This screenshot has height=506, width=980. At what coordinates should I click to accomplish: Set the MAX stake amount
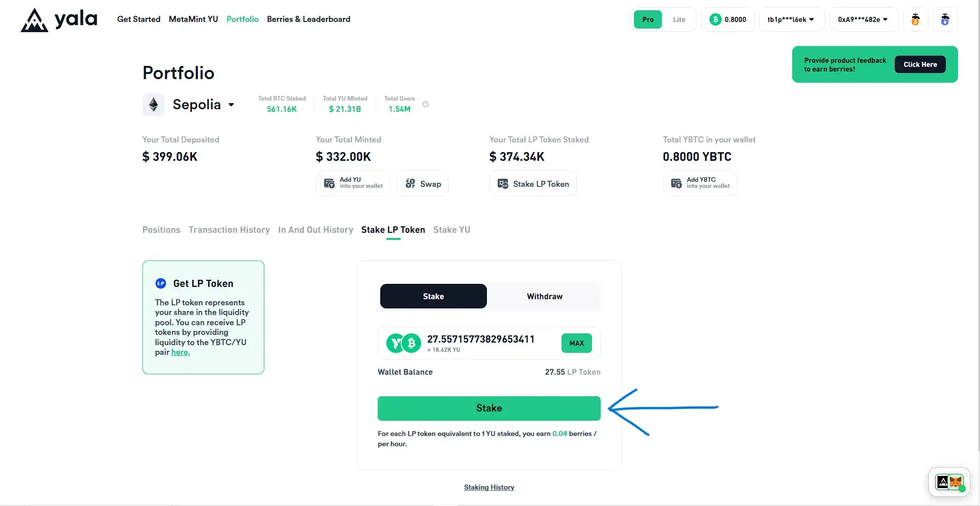tap(577, 343)
